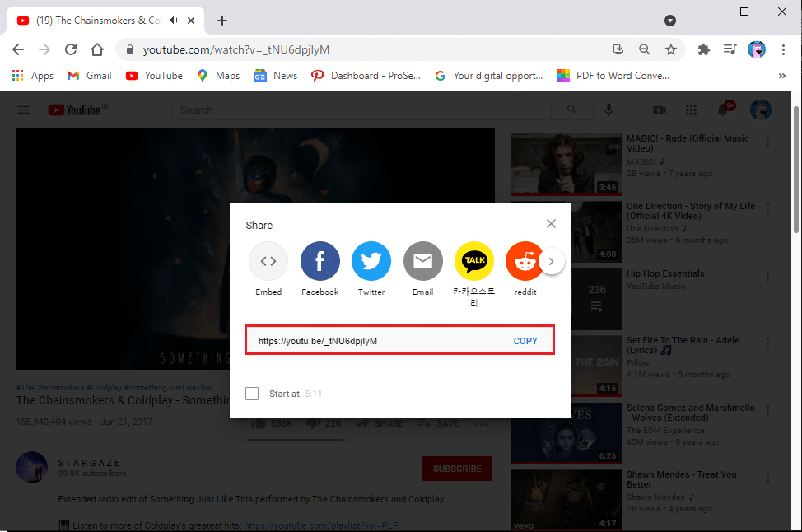Screen dimensions: 802x532
Task: Open the Gmail bookmark
Action: (x=91, y=76)
